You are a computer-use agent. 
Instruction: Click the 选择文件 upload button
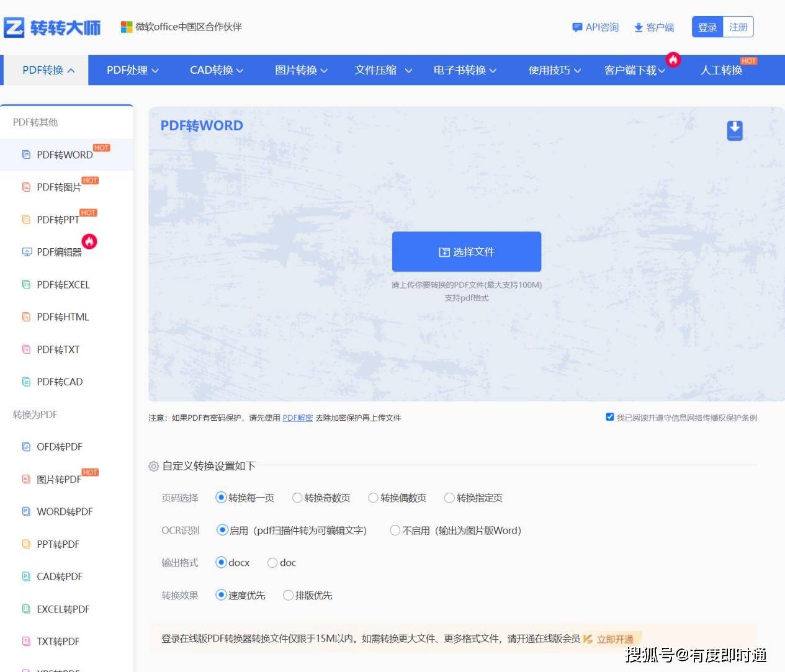click(467, 252)
